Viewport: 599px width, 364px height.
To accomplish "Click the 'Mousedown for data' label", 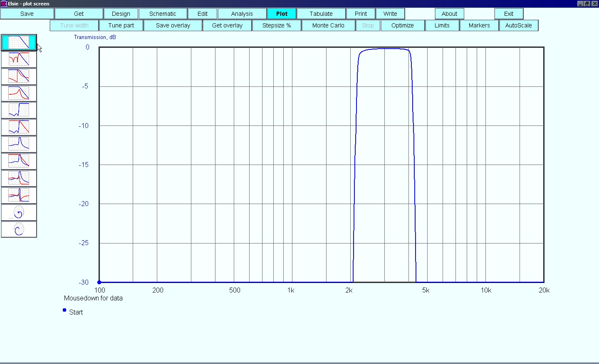I will [93, 298].
